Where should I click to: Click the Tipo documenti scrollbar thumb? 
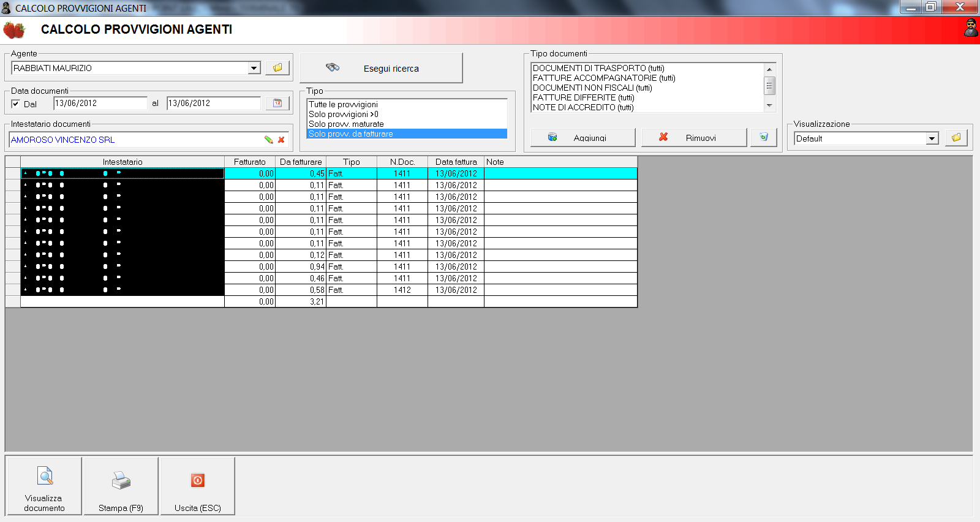[x=770, y=86]
